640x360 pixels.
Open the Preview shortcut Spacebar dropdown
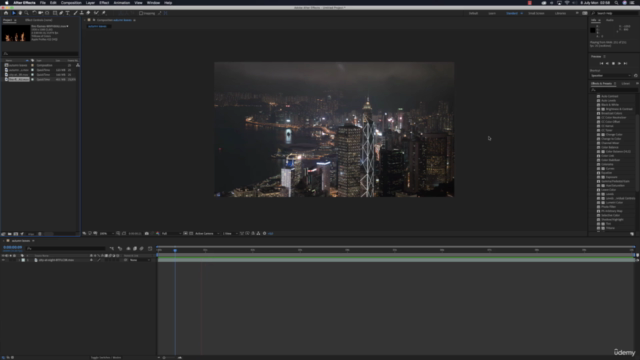[x=611, y=76]
